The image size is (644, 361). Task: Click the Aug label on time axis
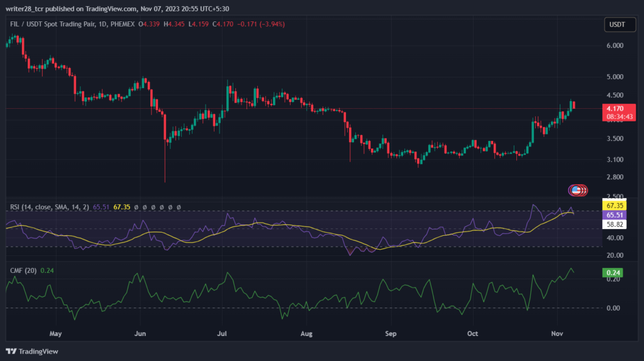(x=306, y=333)
